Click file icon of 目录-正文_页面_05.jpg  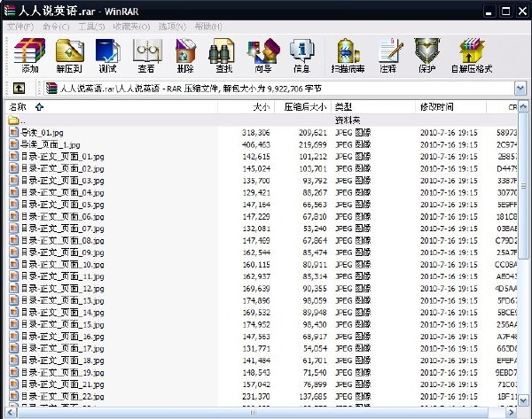click(x=14, y=205)
